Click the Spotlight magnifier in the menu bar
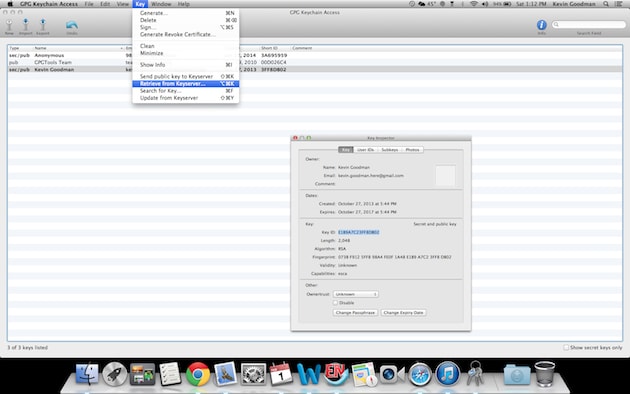This screenshot has height=394, width=630. [x=606, y=4]
